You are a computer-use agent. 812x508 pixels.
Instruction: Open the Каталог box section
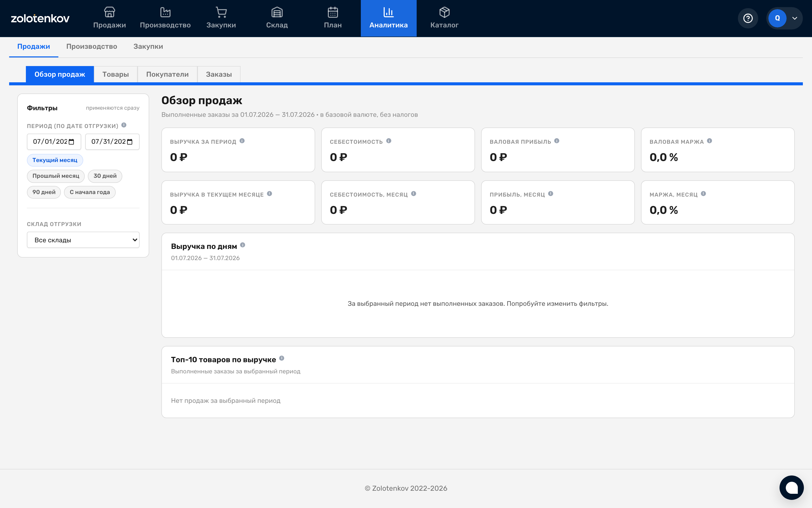(444, 18)
